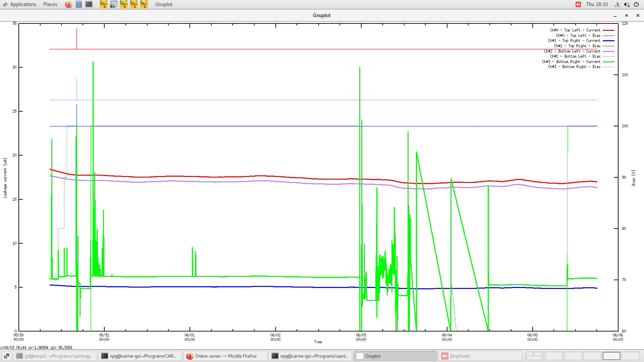
Task: Switch to Online server Mozilla Firefox window
Action: pyautogui.click(x=225, y=356)
